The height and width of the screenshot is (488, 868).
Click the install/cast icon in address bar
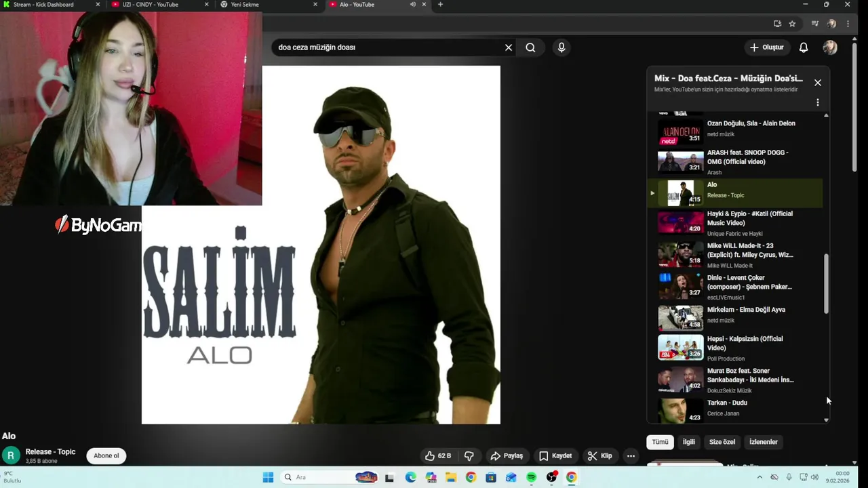point(777,24)
